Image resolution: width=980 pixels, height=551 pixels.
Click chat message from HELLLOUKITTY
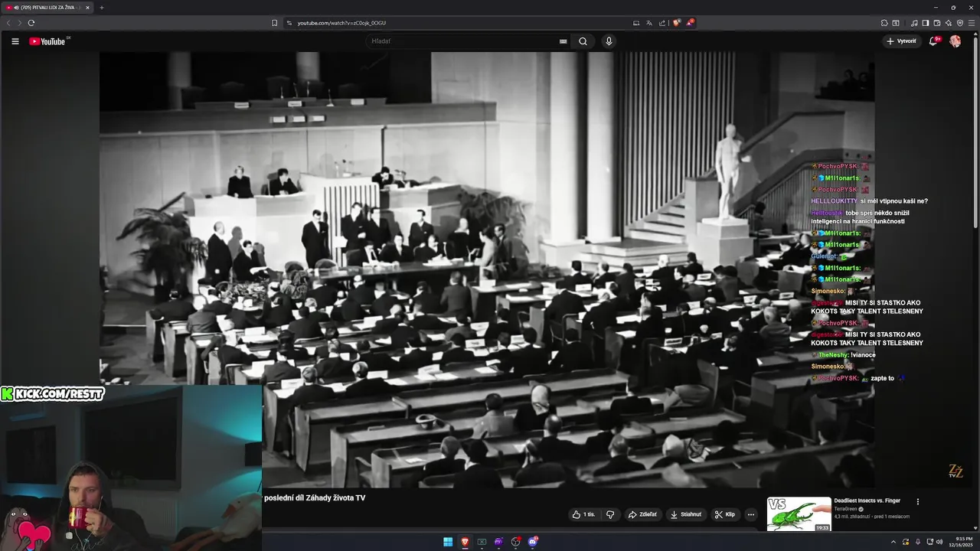(x=869, y=201)
